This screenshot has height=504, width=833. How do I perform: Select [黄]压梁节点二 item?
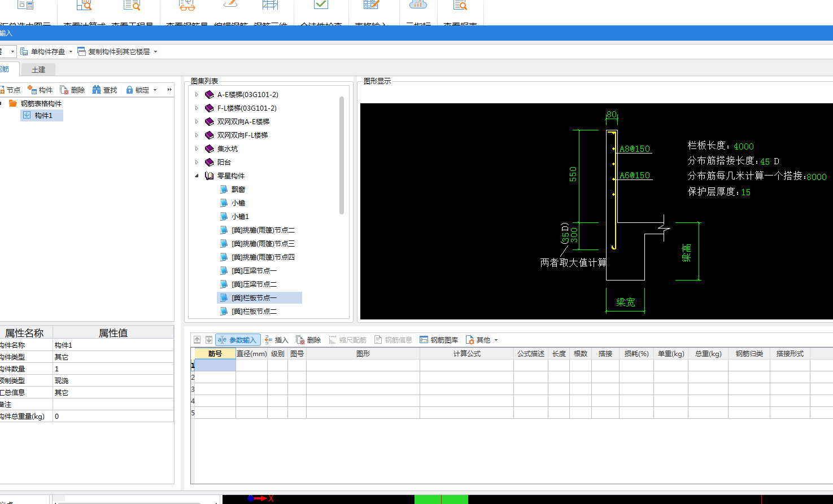(x=254, y=284)
